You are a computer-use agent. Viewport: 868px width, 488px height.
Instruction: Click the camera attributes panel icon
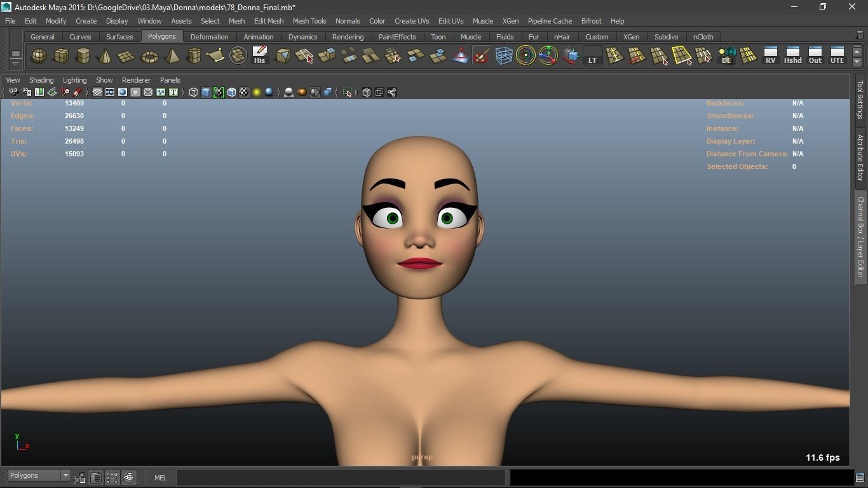[26, 92]
